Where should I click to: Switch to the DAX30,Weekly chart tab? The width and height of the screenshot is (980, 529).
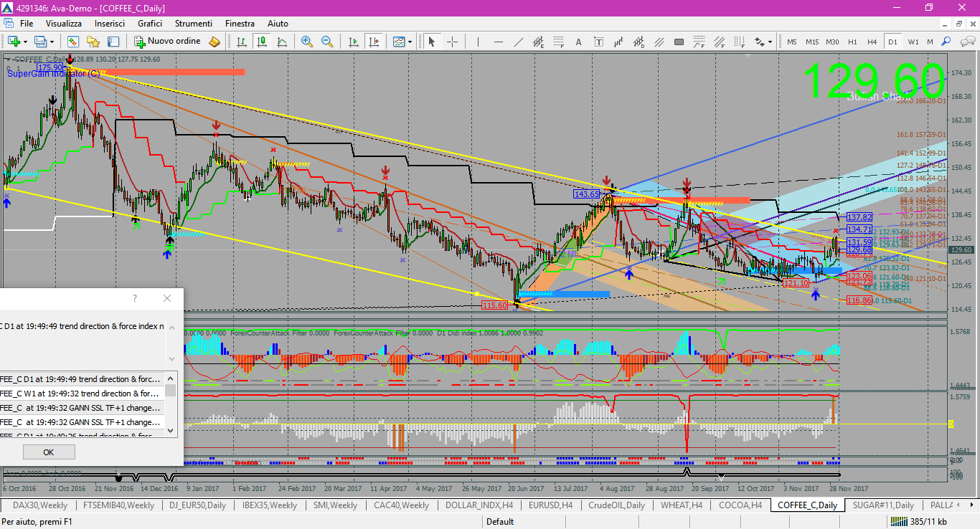(40, 505)
